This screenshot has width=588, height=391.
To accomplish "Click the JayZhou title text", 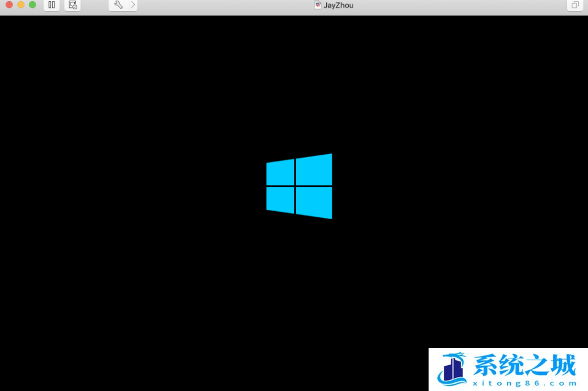I will [338, 6].
